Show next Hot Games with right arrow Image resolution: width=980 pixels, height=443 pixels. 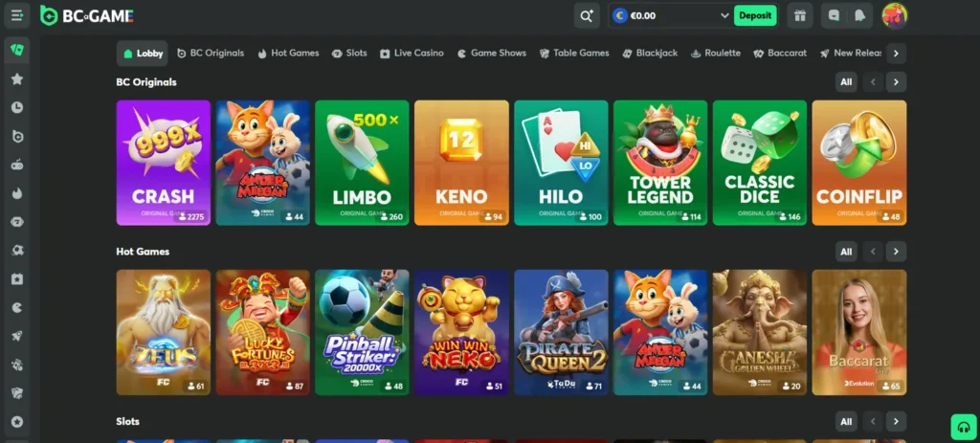tap(896, 252)
